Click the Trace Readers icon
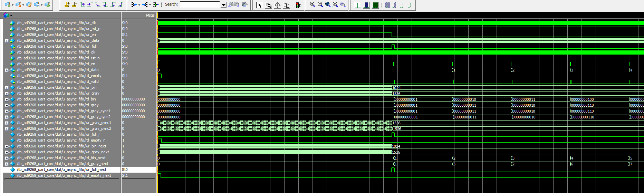 (x=145, y=4)
